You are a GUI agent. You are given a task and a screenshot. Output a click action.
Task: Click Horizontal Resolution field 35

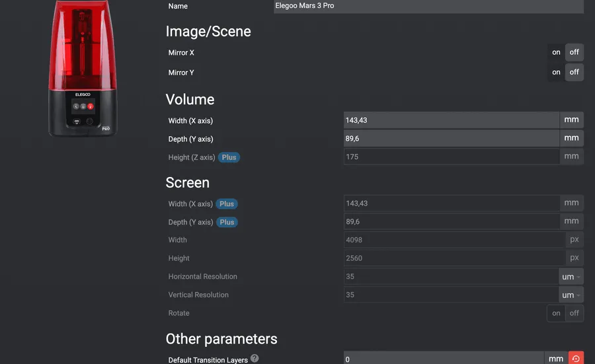pos(451,276)
